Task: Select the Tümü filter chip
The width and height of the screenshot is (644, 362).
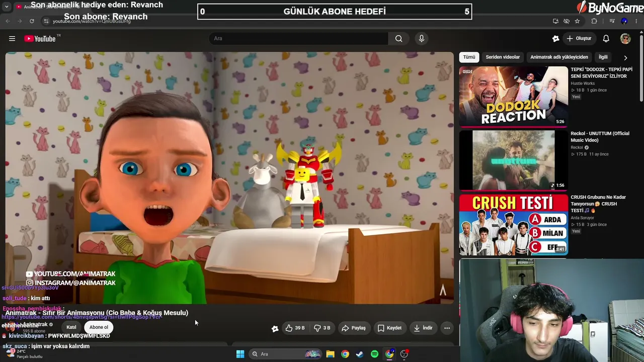Action: [469, 57]
